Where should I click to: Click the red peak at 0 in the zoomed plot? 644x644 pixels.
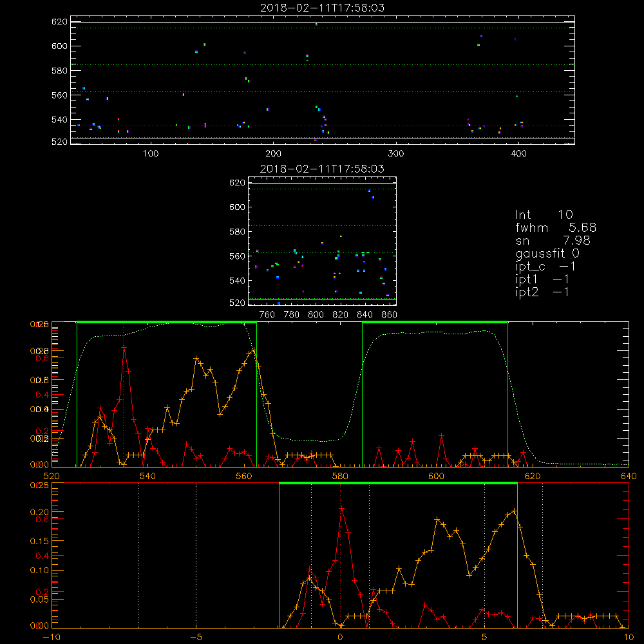[x=341, y=509]
